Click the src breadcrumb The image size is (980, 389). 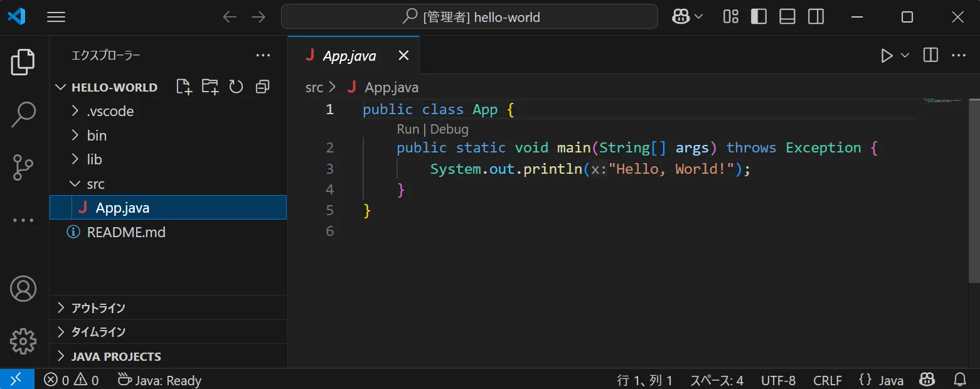tap(314, 88)
